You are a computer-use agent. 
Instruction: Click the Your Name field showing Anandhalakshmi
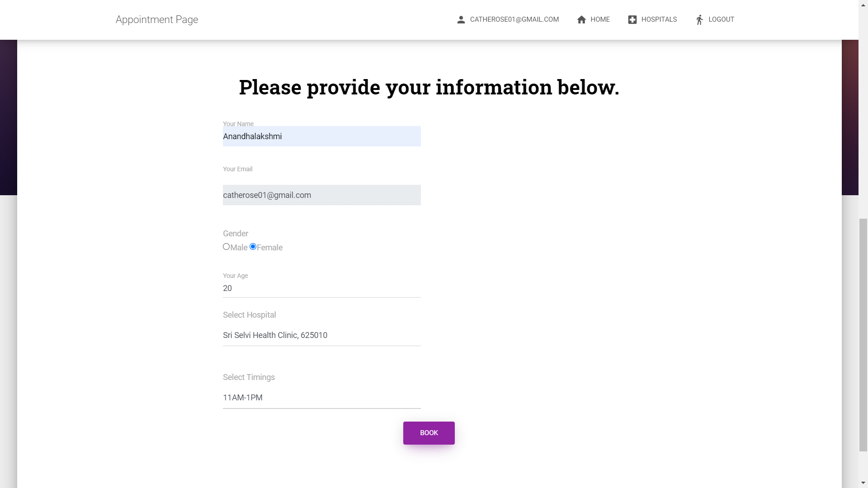321,136
